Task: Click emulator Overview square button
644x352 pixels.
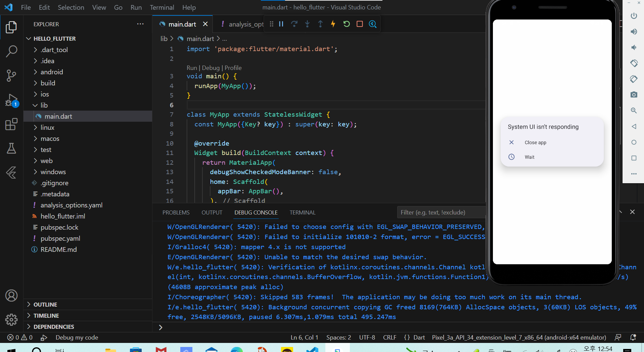Action: click(634, 158)
